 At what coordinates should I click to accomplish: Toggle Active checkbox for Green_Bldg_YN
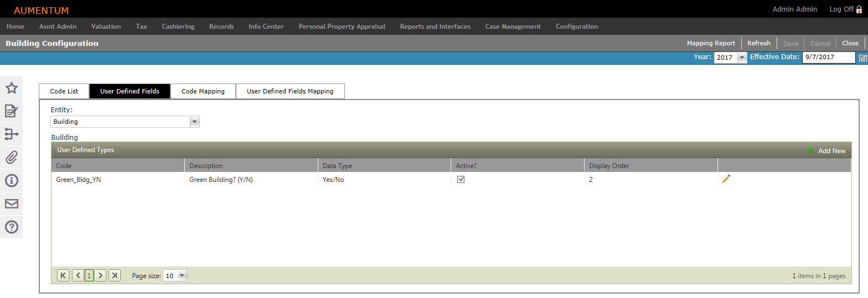[460, 179]
